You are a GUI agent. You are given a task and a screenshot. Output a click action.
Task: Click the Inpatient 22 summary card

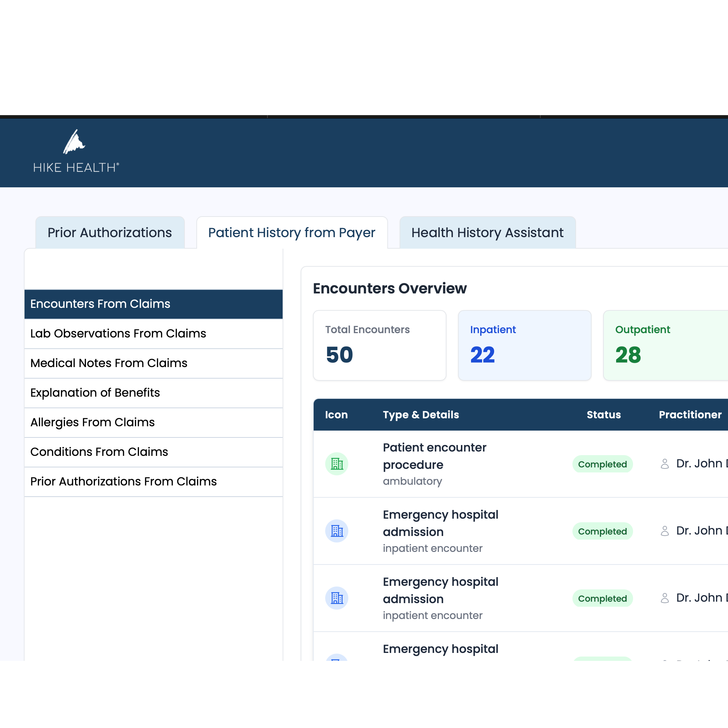point(524,345)
